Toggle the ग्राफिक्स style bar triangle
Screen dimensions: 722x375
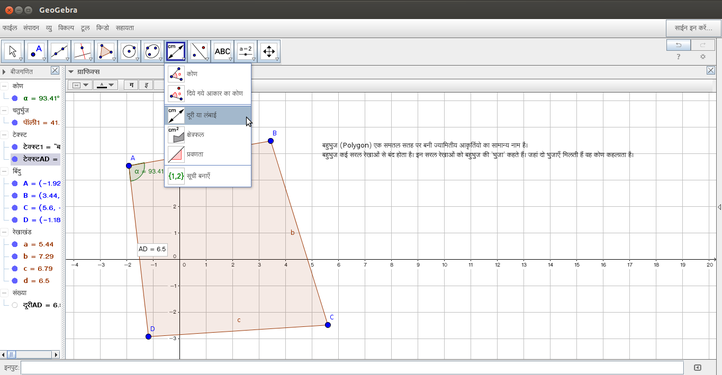[71, 72]
